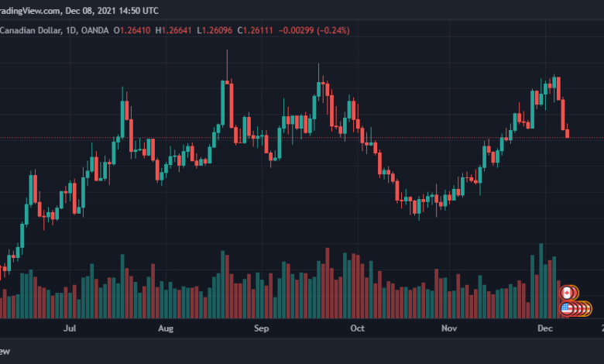Click the Oct label on time axis
Viewport: 604px width, 364px height.
[357, 328]
